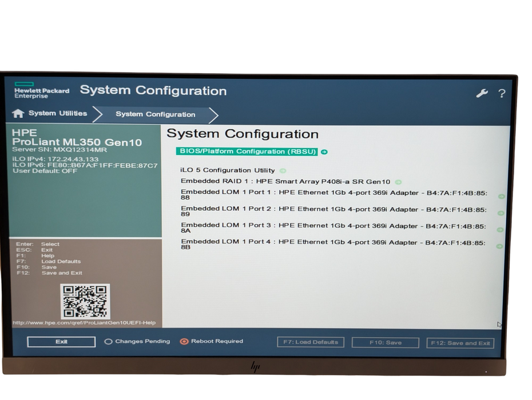Screen dimensions: 532x400
Task: Click the Exit button
Action: tap(61, 342)
